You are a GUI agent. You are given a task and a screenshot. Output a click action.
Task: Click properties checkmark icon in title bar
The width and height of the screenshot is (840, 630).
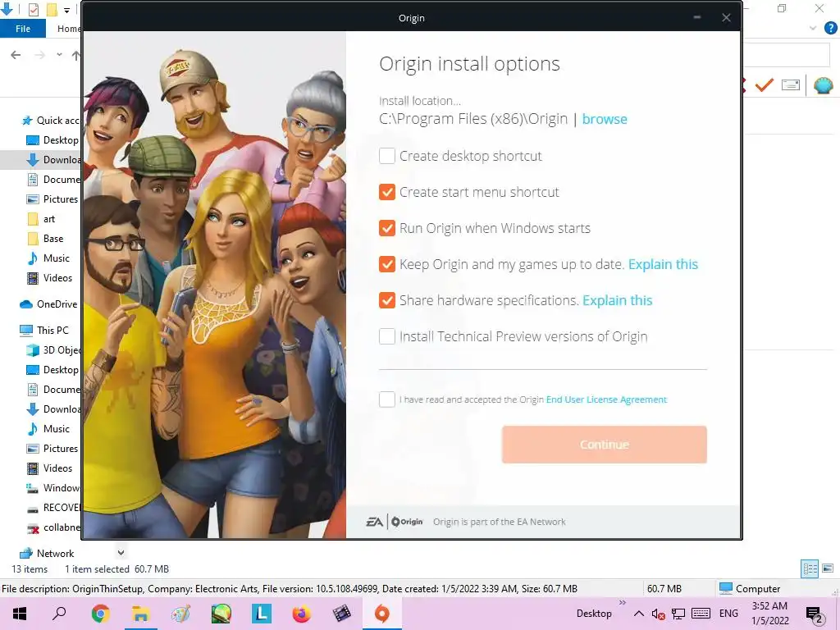(33, 10)
